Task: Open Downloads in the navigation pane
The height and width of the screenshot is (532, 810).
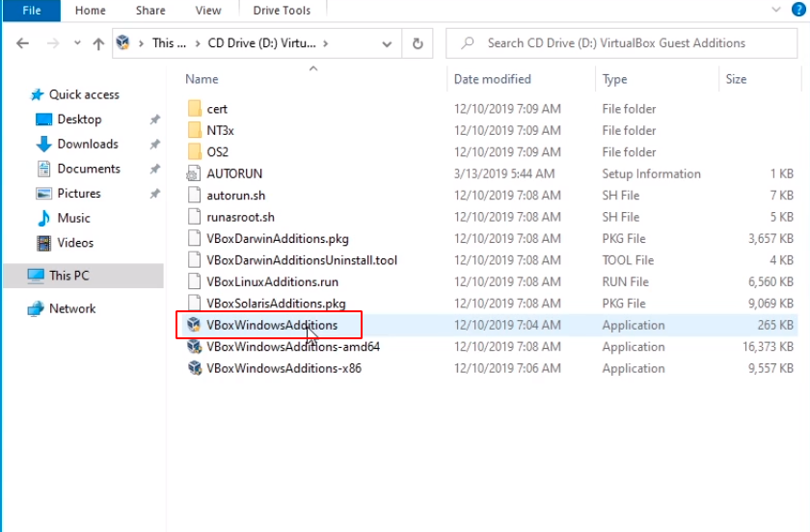Action: (x=88, y=145)
